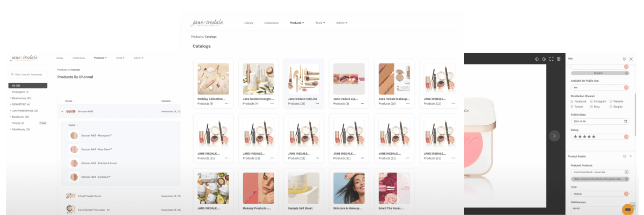Click the jane iredale logo in the Catalogs window

point(207,23)
